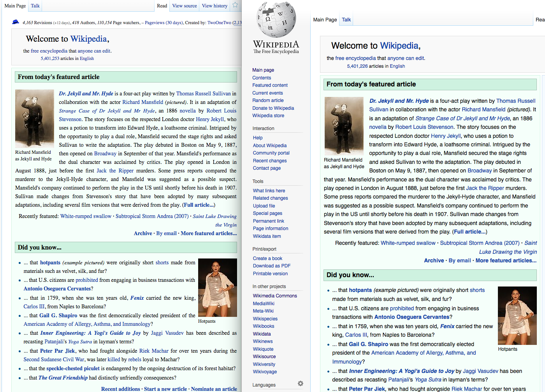Open Hotpants model image in left page
The height and width of the screenshot is (392, 545).
pos(218,288)
